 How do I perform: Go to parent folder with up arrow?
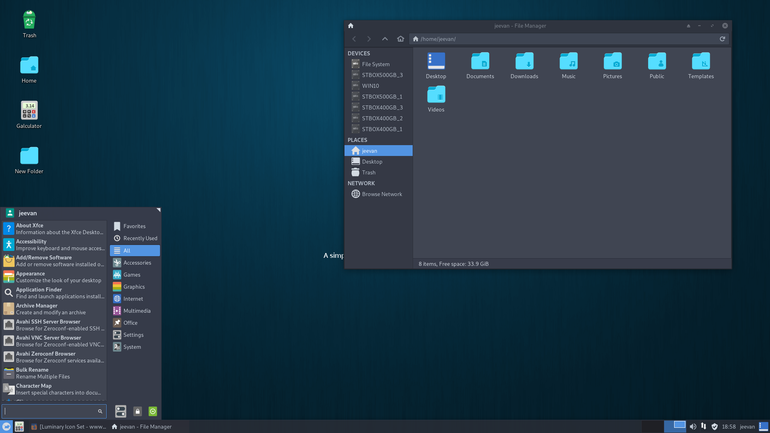pyautogui.click(x=385, y=39)
